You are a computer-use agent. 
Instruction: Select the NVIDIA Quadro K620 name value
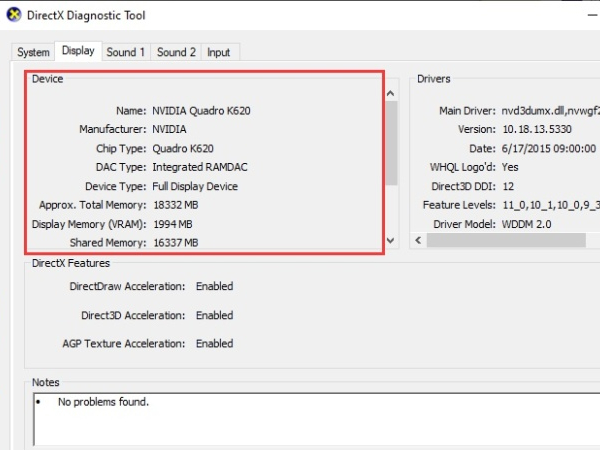pyautogui.click(x=201, y=110)
